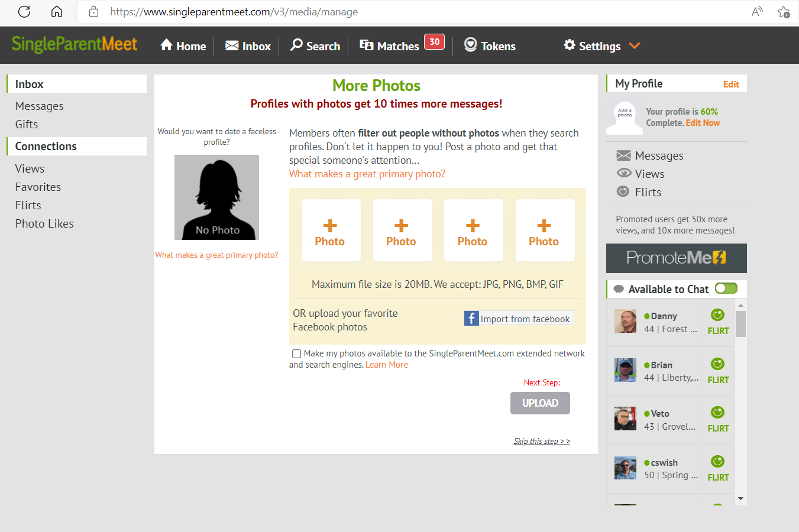This screenshot has width=799, height=532.
Task: Add a photo in the first Photo slot
Action: pyautogui.click(x=331, y=231)
